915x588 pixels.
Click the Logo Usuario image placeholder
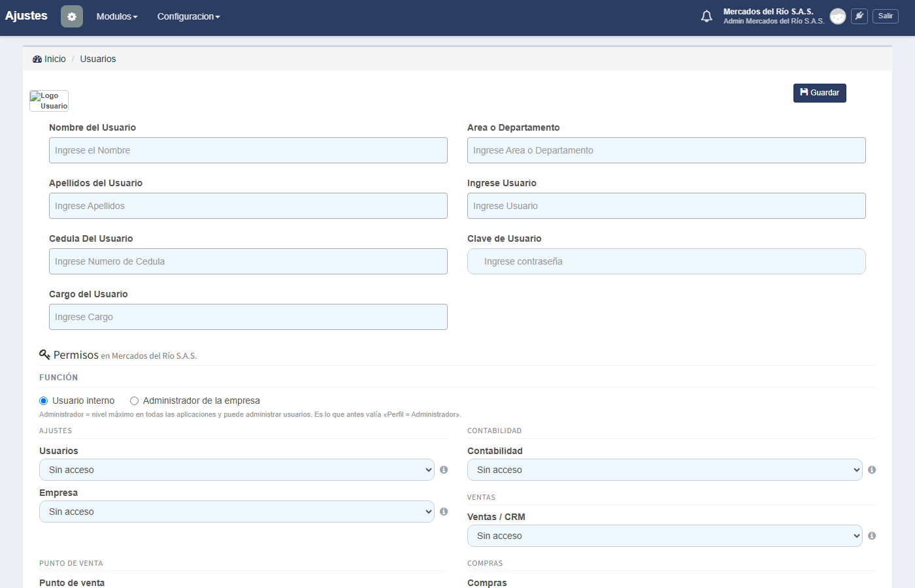click(x=49, y=101)
